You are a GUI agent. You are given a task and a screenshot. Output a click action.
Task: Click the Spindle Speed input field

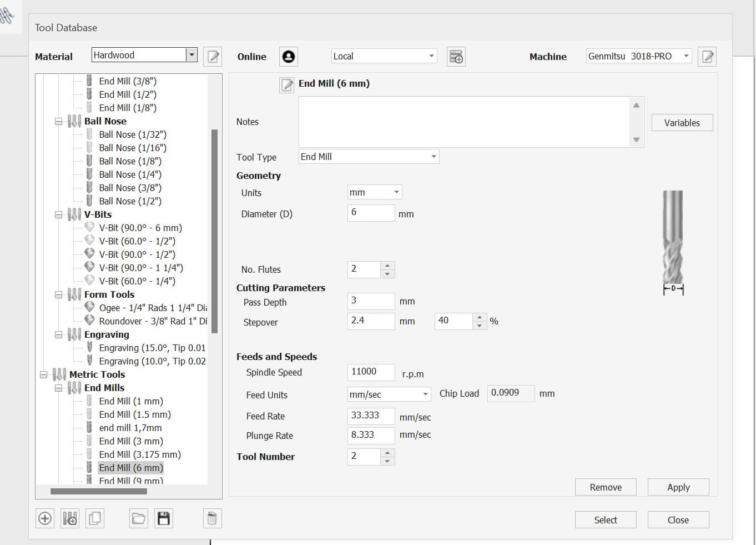[371, 372]
